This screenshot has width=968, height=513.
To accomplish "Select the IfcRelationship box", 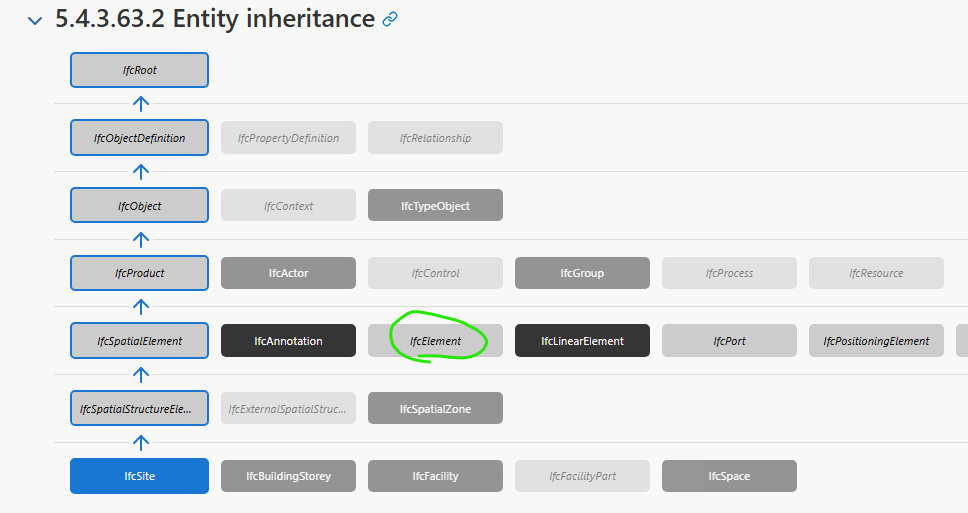I will pos(435,138).
